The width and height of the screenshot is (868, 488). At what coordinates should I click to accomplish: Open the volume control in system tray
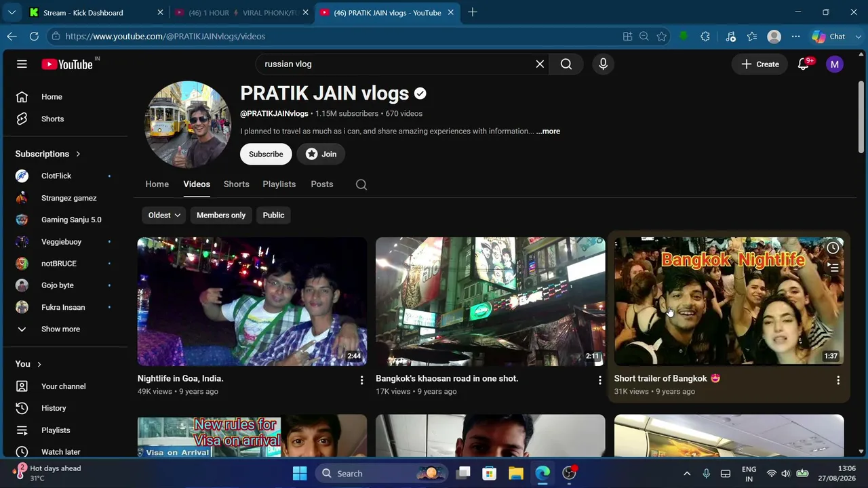pos(786,473)
